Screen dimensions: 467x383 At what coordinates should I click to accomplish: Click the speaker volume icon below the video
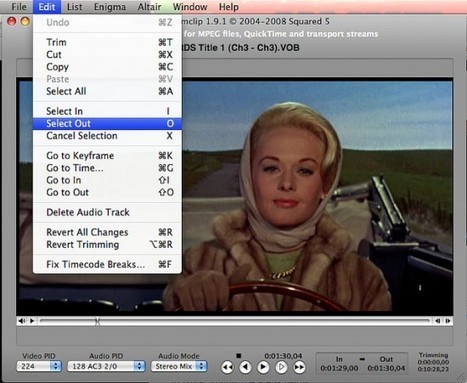point(22,321)
